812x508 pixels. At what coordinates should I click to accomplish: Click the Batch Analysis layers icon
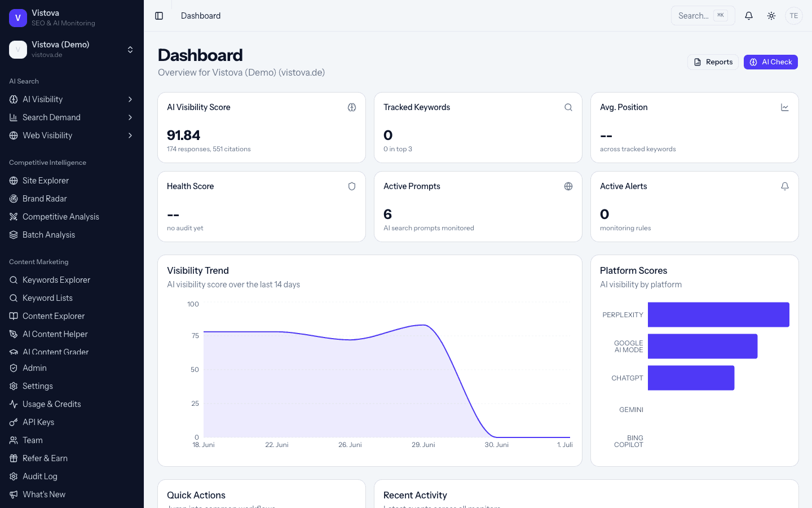pyautogui.click(x=14, y=235)
